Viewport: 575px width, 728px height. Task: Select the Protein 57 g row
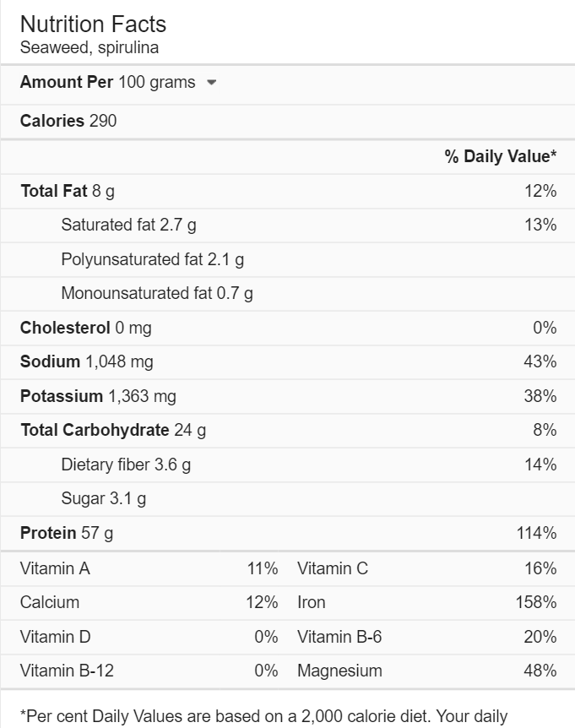point(288,533)
